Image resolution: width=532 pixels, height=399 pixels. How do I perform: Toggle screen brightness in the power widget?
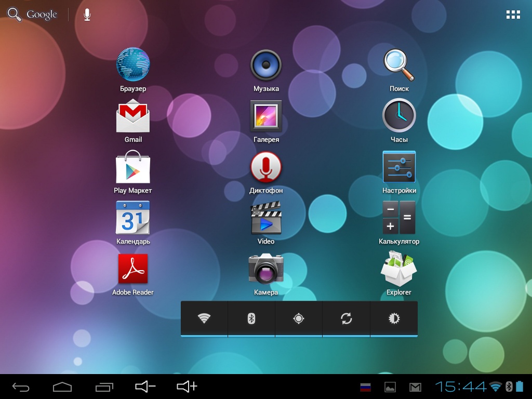click(x=394, y=318)
